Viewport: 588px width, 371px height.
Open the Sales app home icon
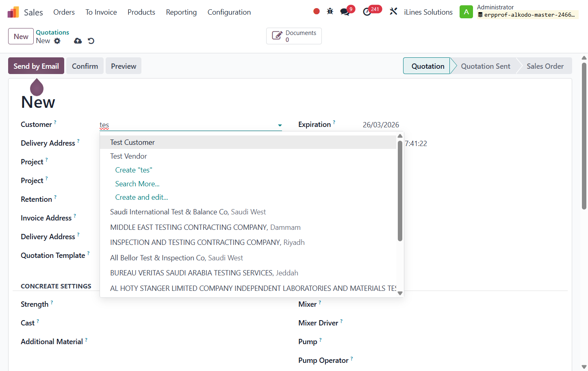[13, 12]
